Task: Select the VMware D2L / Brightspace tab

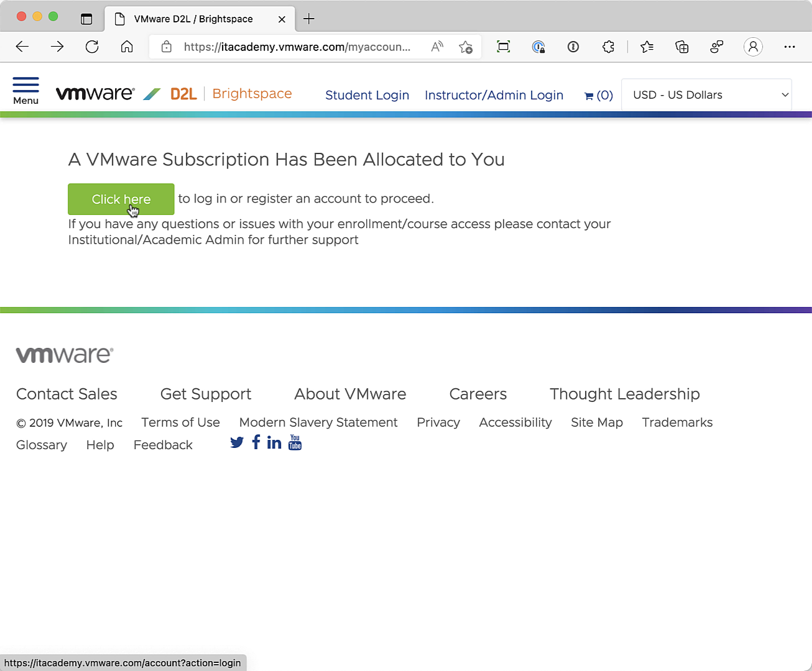Action: (x=193, y=19)
